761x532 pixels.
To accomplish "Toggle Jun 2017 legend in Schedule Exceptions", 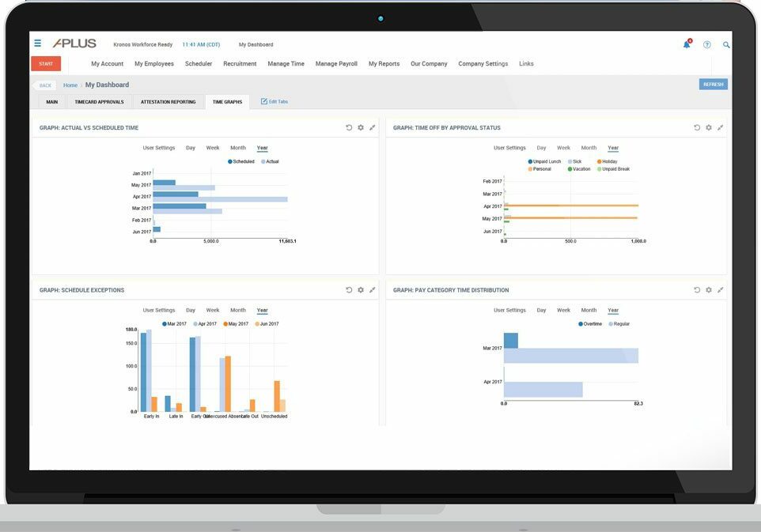I will 267,324.
